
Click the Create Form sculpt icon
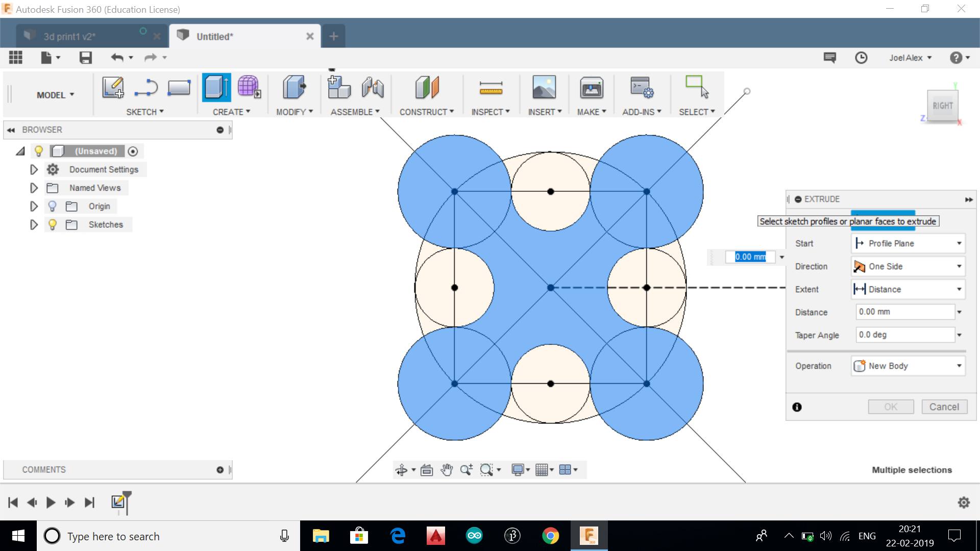click(249, 87)
